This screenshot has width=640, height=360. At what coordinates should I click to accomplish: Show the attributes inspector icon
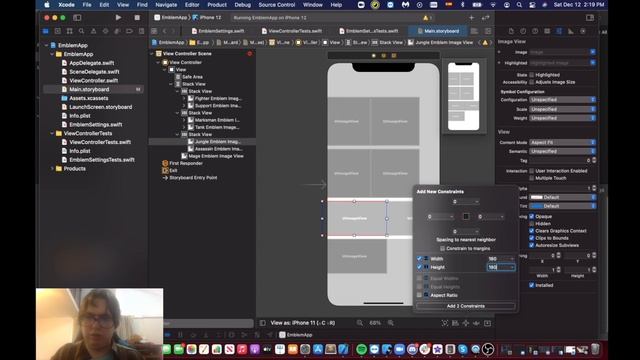(x=559, y=31)
